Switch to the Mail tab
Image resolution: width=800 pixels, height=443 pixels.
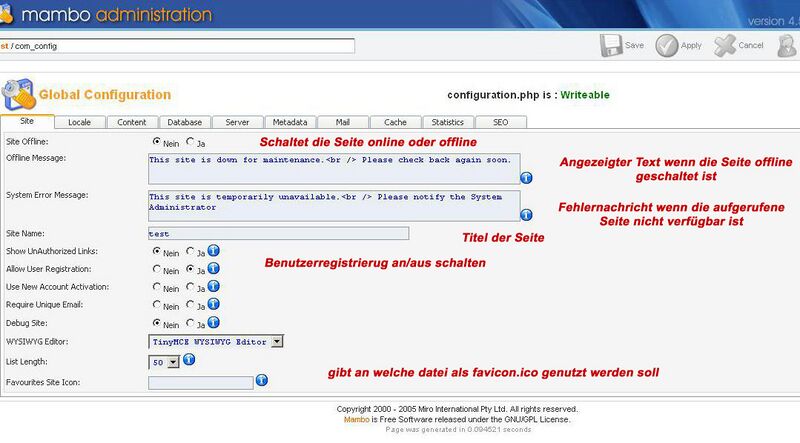(342, 122)
